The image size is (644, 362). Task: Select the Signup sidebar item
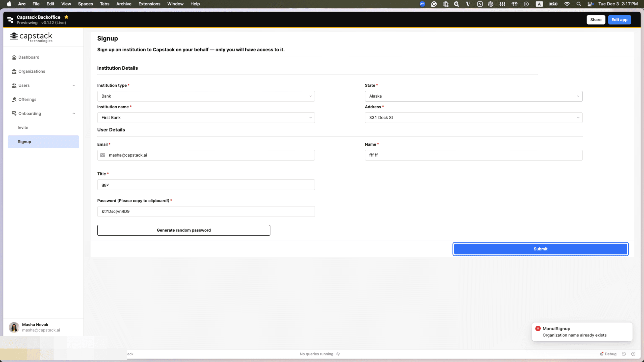tap(43, 142)
